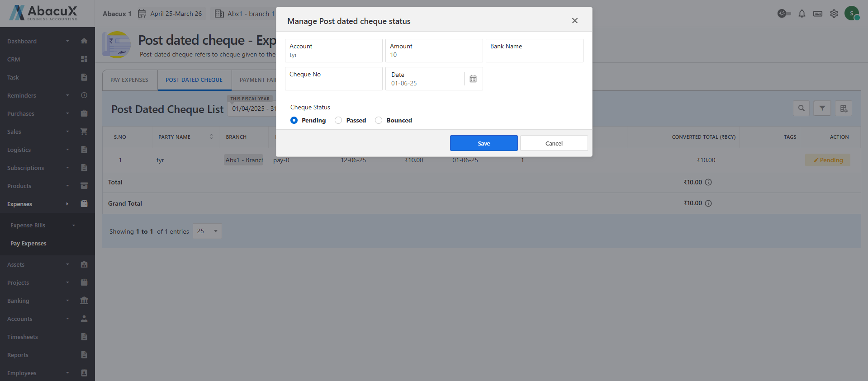
Task: Open Pay Expenses in sidebar
Action: pyautogui.click(x=28, y=244)
